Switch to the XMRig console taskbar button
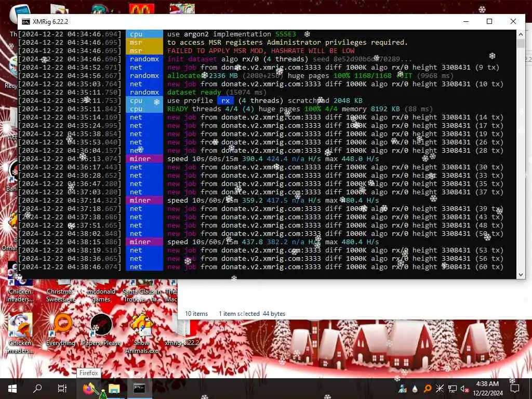This screenshot has width=532, height=399. 139,389
